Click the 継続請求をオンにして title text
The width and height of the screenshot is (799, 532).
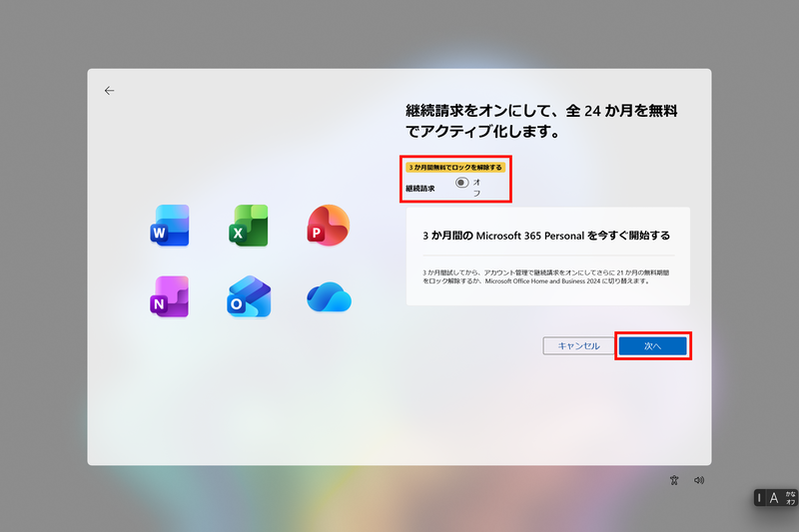[x=541, y=121]
